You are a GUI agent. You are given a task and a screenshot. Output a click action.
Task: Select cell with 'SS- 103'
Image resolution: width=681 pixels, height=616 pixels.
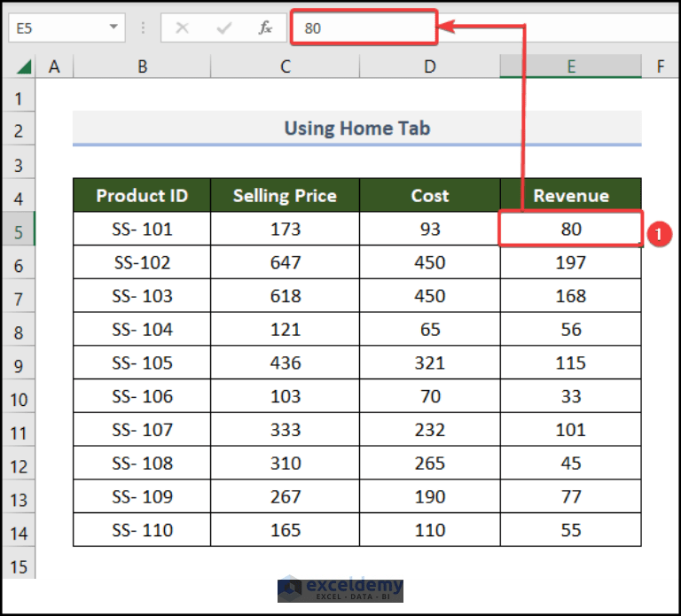(142, 296)
